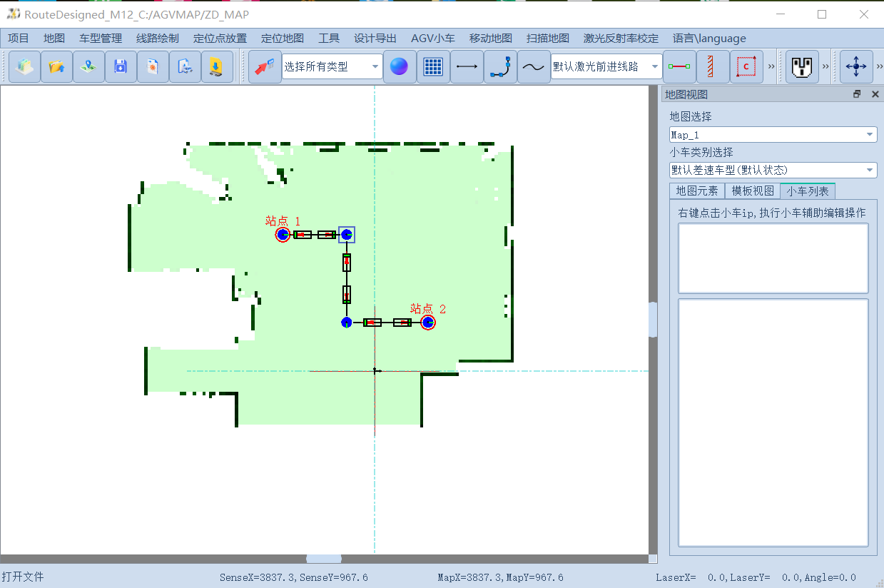Open the 设计导出 menu
The width and height of the screenshot is (884, 588).
[x=375, y=39]
